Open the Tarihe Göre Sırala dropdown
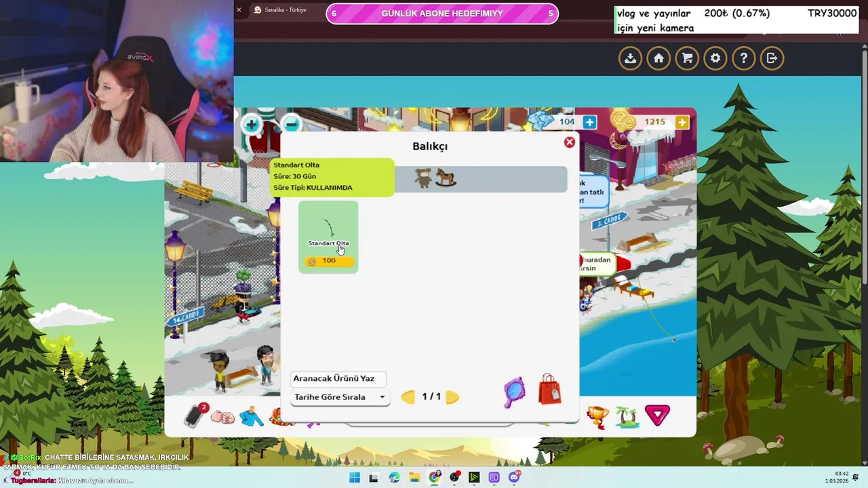This screenshot has height=488, width=868. pos(340,397)
